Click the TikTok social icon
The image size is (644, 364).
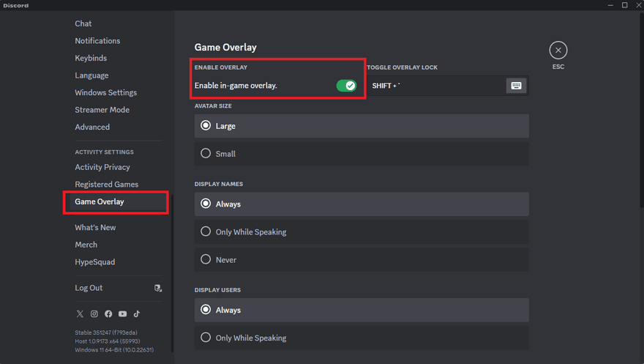pos(137,313)
